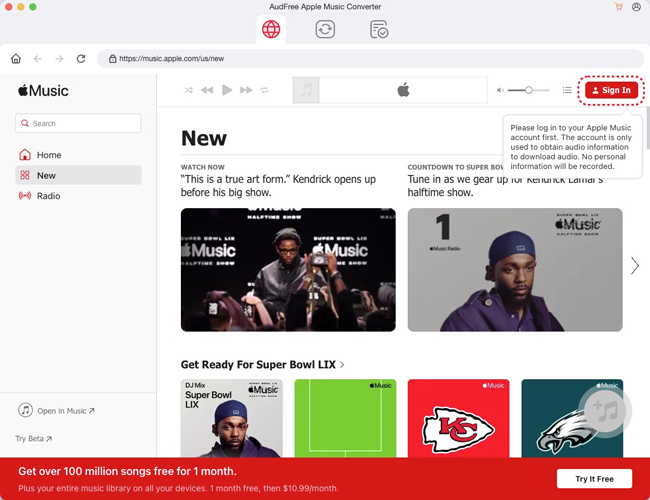Play the current track
Image resolution: width=650 pixels, height=500 pixels.
227,90
